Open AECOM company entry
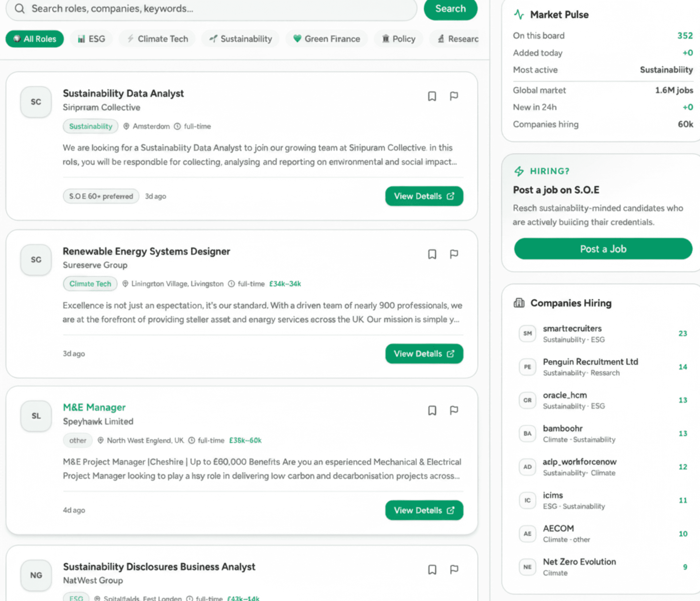The width and height of the screenshot is (700, 601). pos(603,534)
